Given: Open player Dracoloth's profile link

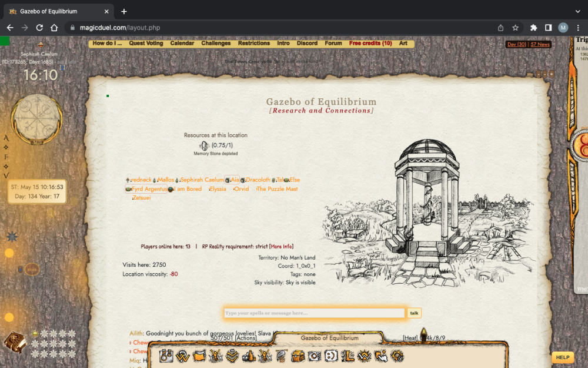Looking at the screenshot, I should pyautogui.click(x=258, y=180).
